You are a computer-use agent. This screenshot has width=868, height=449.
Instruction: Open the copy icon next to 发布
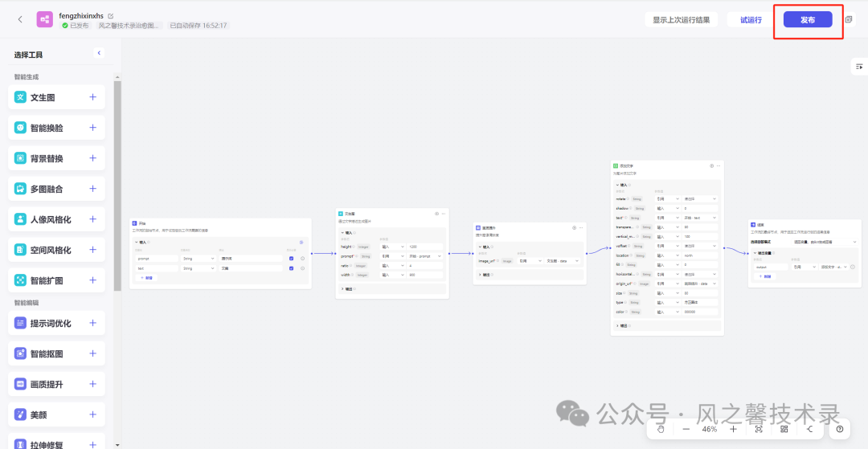(849, 19)
